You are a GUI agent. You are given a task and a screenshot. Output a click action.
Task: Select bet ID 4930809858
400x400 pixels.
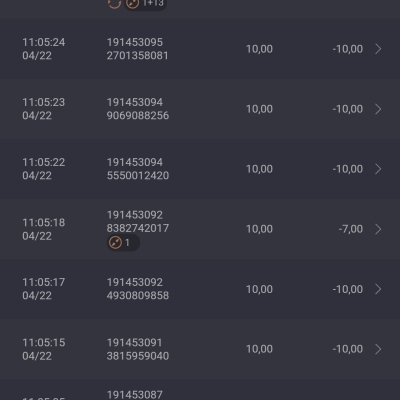(x=138, y=295)
